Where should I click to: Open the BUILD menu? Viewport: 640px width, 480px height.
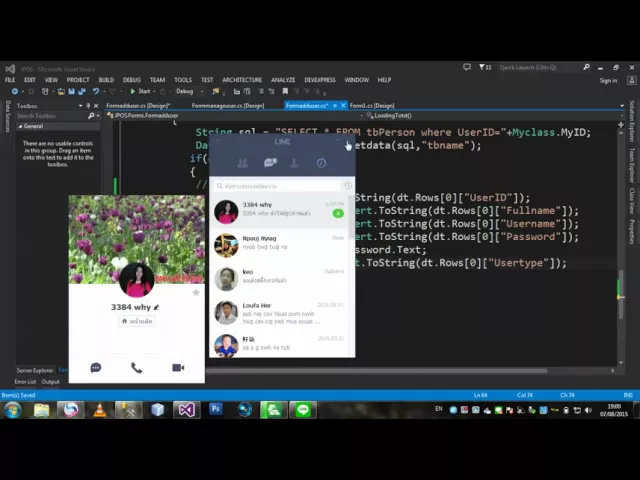click(106, 80)
